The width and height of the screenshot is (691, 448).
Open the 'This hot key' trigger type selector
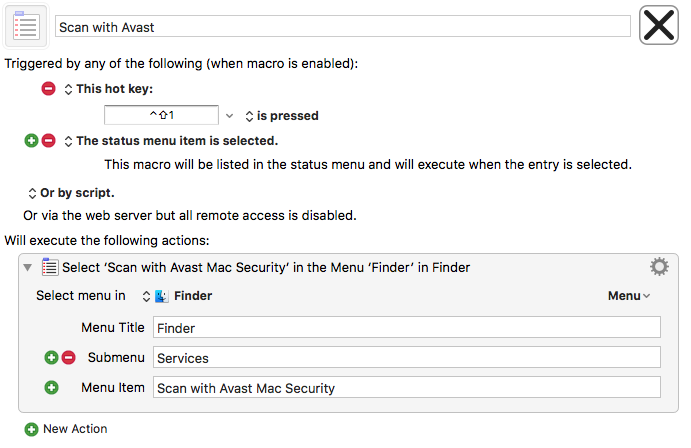pyautogui.click(x=108, y=89)
